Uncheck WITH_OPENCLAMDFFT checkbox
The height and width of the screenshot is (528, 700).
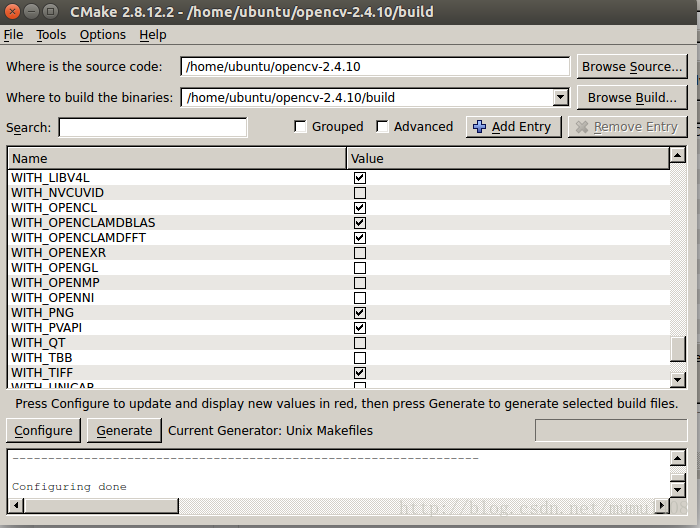coord(360,238)
